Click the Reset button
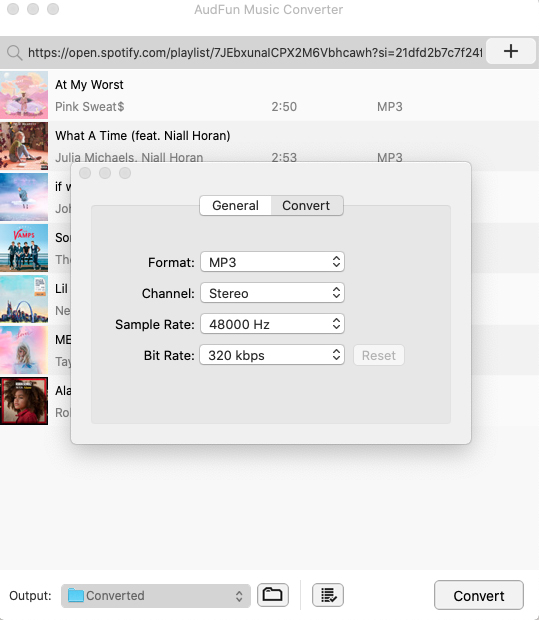Image resolution: width=539 pixels, height=620 pixels. (x=378, y=355)
